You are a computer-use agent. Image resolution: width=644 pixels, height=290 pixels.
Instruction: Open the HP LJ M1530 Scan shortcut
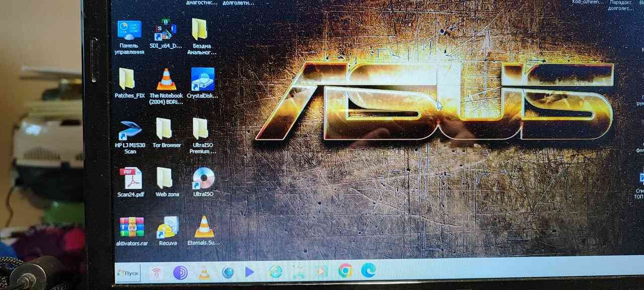130,137
